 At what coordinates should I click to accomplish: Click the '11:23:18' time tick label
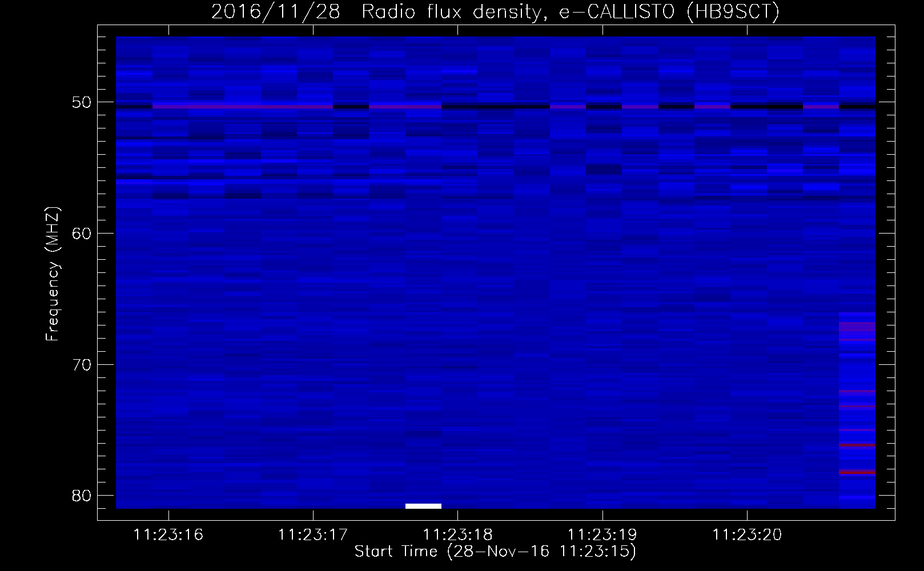click(457, 535)
